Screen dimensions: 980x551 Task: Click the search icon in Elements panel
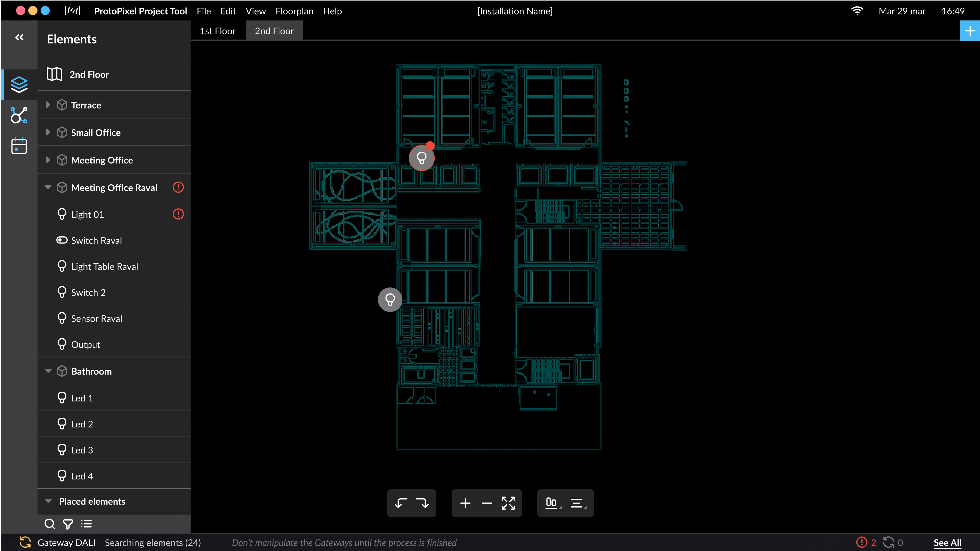[x=49, y=524]
